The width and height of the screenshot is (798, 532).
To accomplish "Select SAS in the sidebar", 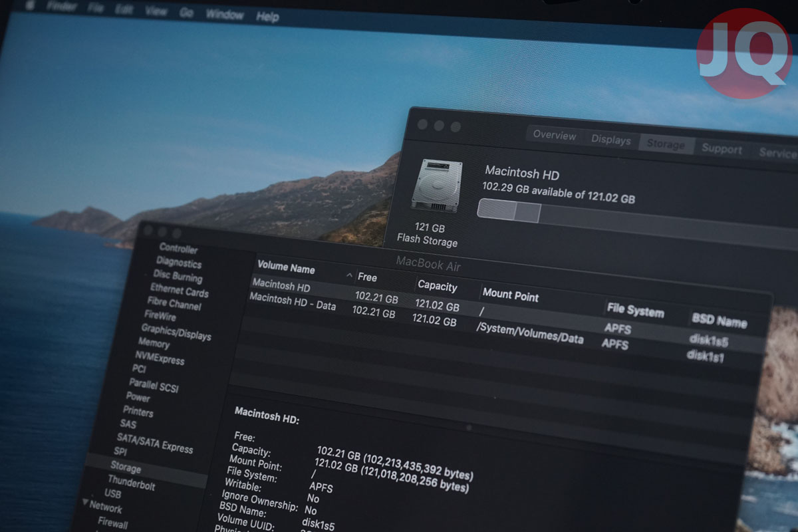I will (128, 424).
